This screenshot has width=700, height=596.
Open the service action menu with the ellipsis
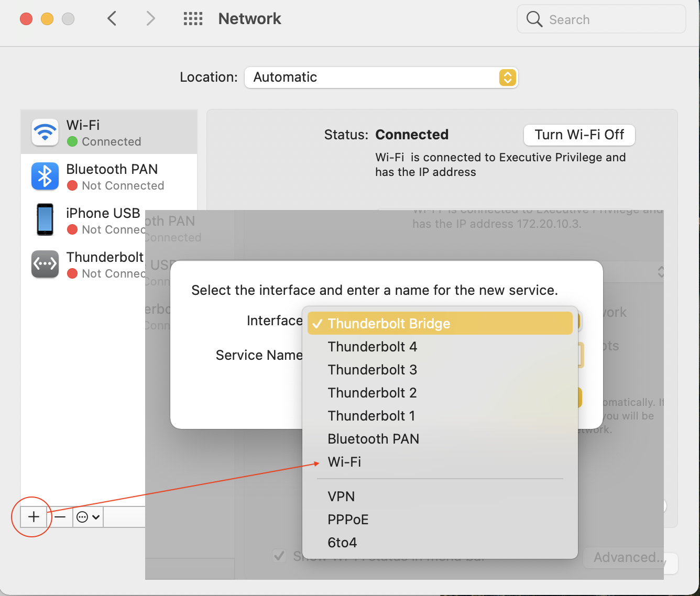88,517
